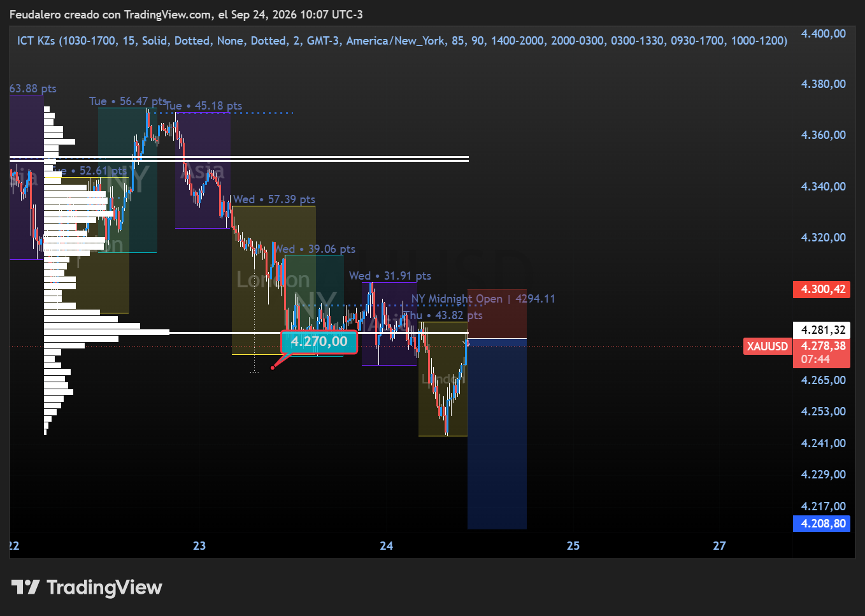Click the 4.217,00 price axis label
This screenshot has width=865, height=616.
click(823, 506)
